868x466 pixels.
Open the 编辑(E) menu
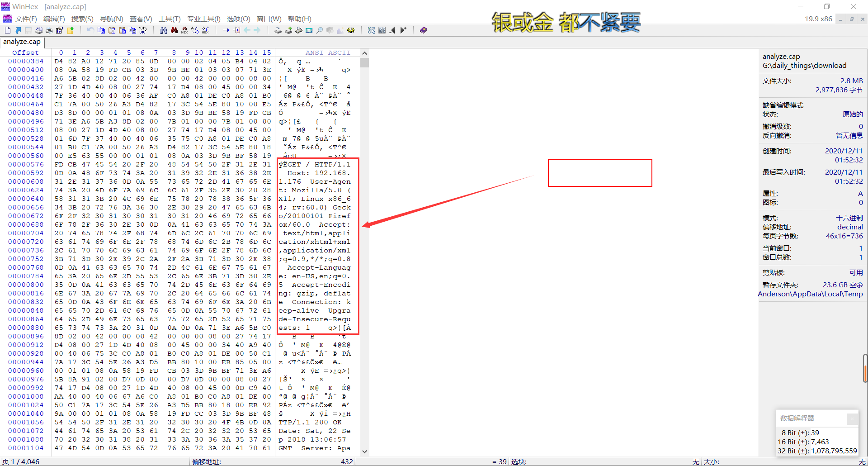54,19
